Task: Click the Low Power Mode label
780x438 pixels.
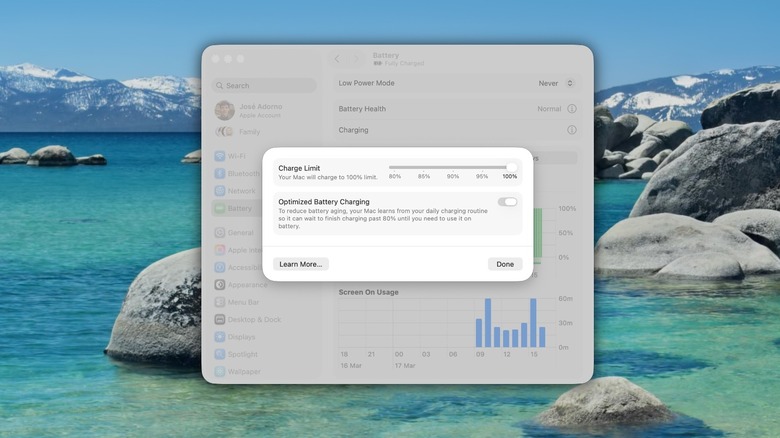Action: point(367,83)
